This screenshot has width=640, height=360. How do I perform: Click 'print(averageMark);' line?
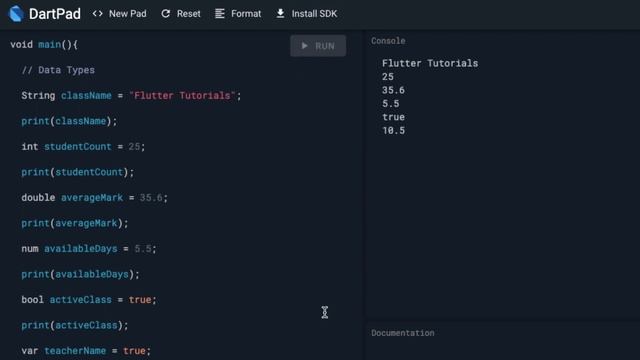coord(75,223)
